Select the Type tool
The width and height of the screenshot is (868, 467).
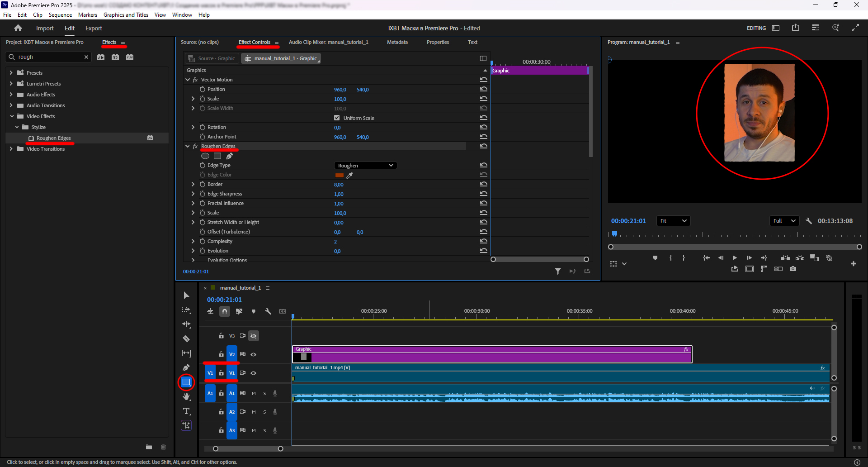click(x=186, y=411)
